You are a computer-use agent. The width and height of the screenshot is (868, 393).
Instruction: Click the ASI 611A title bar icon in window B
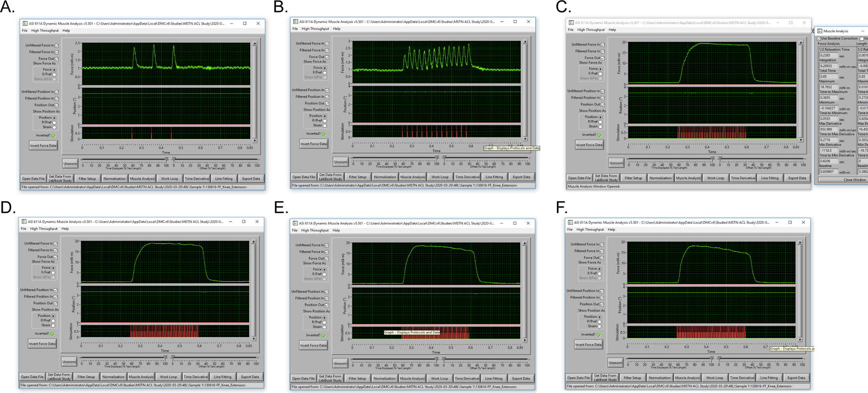[x=295, y=22]
